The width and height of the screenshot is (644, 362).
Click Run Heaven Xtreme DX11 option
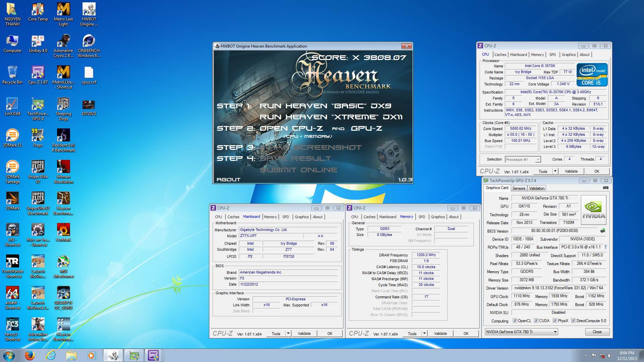coord(331,117)
